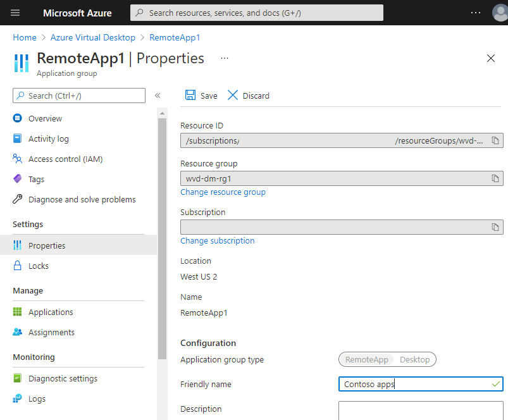Click the Subscription value field
The image size is (508, 420).
pos(342,227)
